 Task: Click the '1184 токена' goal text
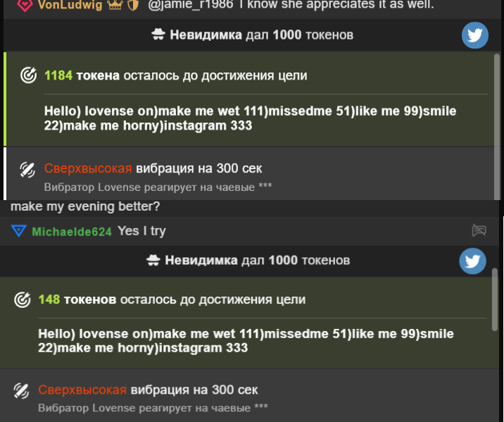(82, 75)
